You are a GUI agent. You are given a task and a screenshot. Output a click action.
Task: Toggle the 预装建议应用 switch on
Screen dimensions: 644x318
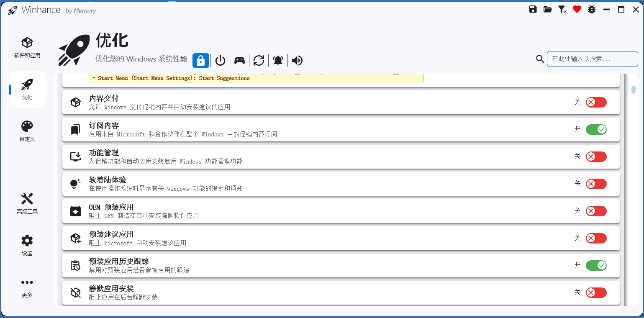coord(596,238)
